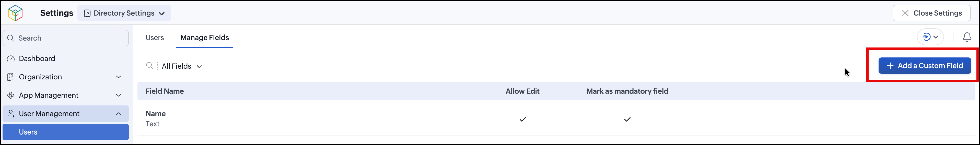Click the blue quick-action play icon
Image resolution: width=980 pixels, height=145 pixels.
[927, 37]
